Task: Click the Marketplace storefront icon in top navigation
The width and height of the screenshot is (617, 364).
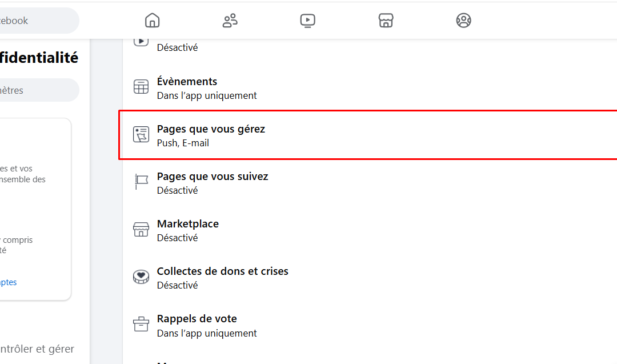Action: (x=386, y=20)
